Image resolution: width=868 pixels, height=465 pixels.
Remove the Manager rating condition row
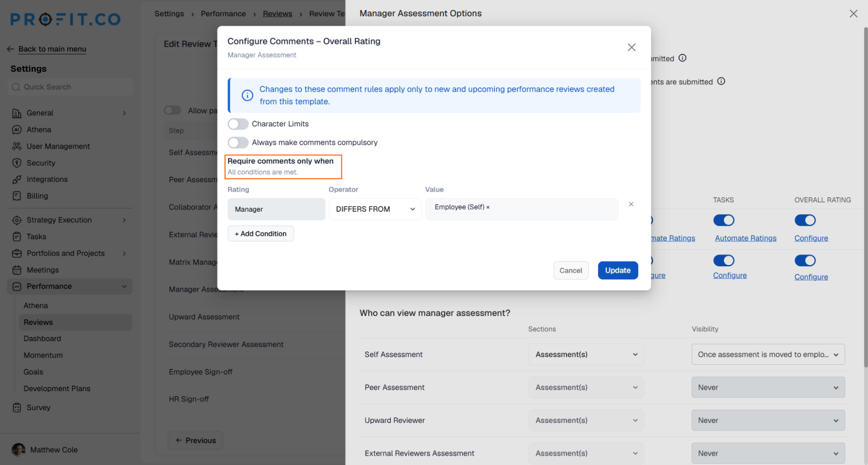(631, 204)
